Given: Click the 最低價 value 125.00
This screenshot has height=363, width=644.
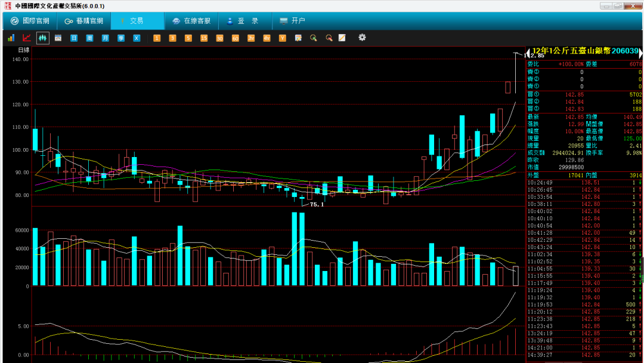Looking at the screenshot, I should point(633,139).
